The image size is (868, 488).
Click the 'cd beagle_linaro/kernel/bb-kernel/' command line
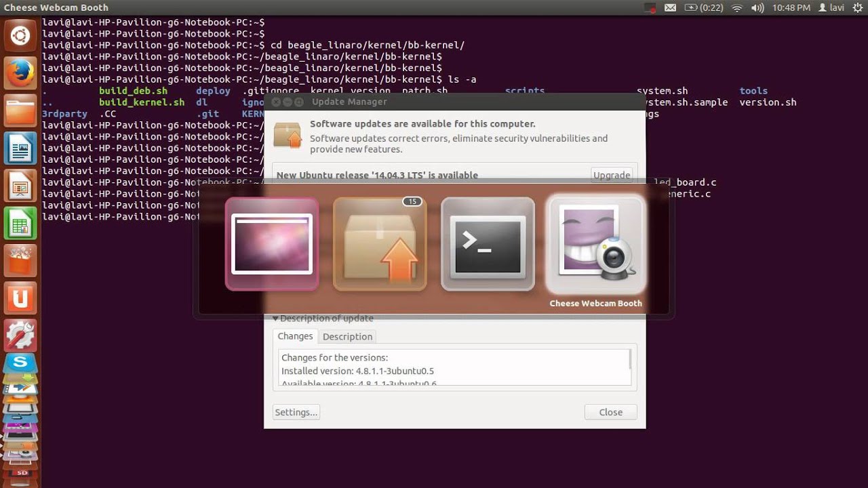click(368, 45)
